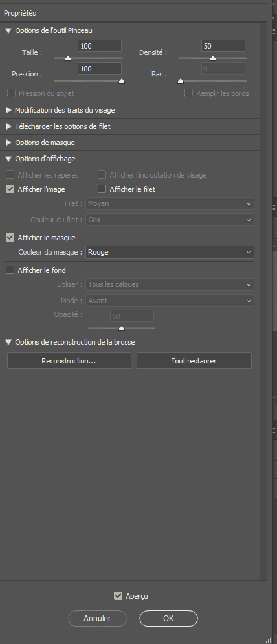Image resolution: width=277 pixels, height=644 pixels.
Task: Click the Taille value field
Action: point(99,46)
